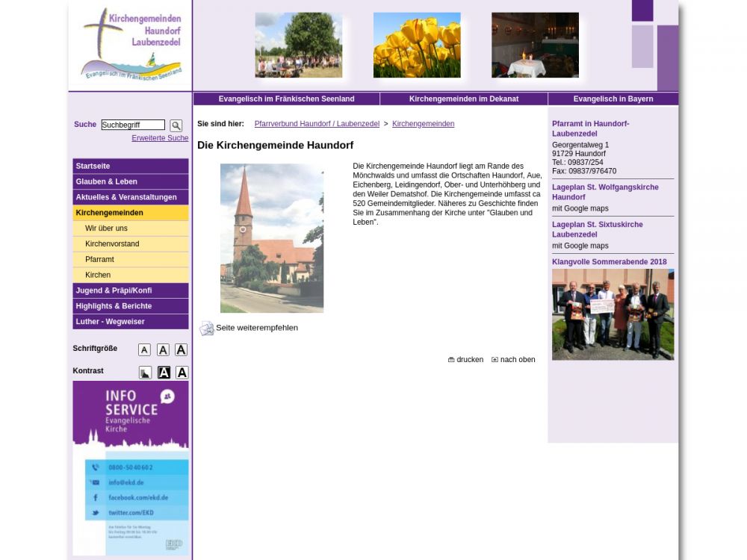Open Kirchengemeinden im Dekanat tab
Screen dimensions: 747x560
(463, 99)
